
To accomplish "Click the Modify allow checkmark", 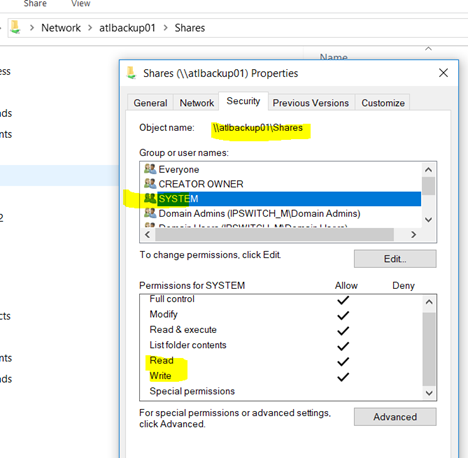I will point(343,315).
